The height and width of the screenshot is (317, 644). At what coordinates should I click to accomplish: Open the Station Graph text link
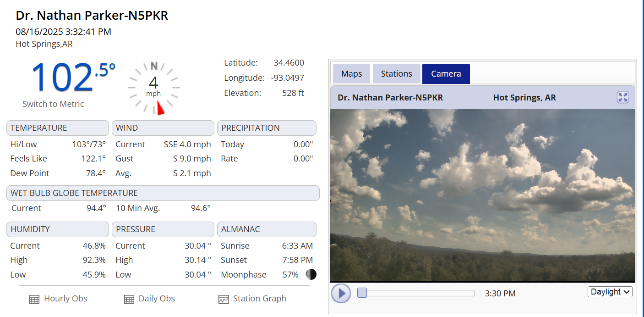coord(259,299)
